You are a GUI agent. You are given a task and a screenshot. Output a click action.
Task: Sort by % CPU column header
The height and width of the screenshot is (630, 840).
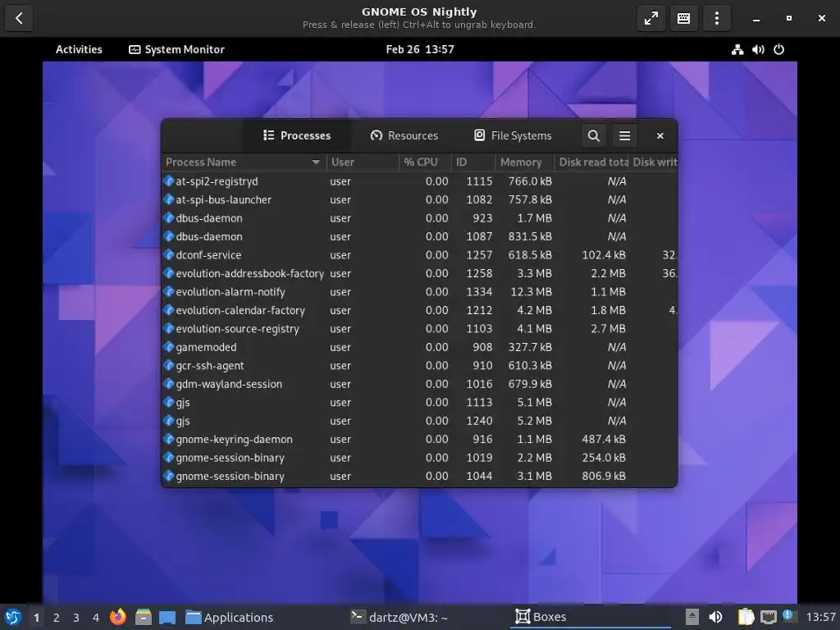click(426, 162)
